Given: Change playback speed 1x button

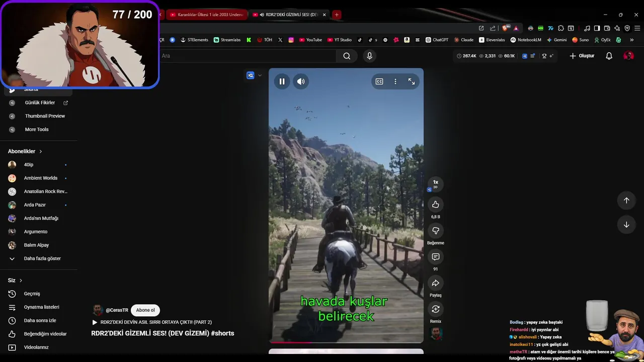Looking at the screenshot, I should [x=436, y=184].
